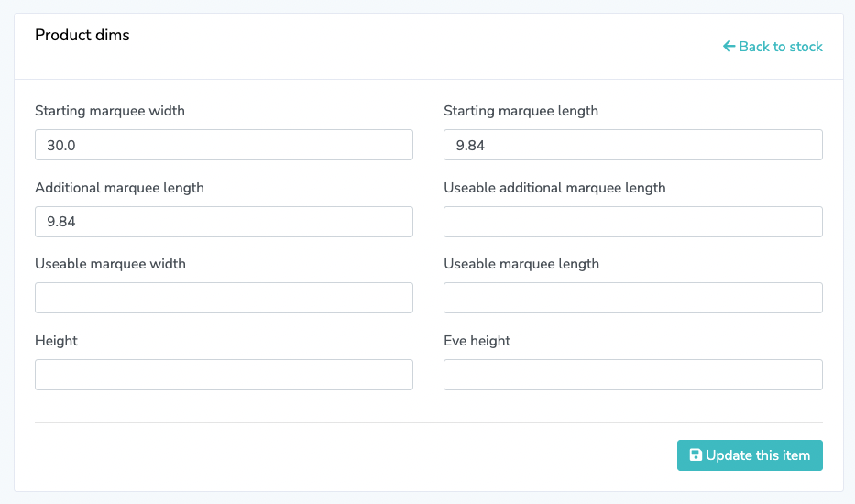This screenshot has width=855, height=504.
Task: Click the Eve height label text
Action: point(477,341)
